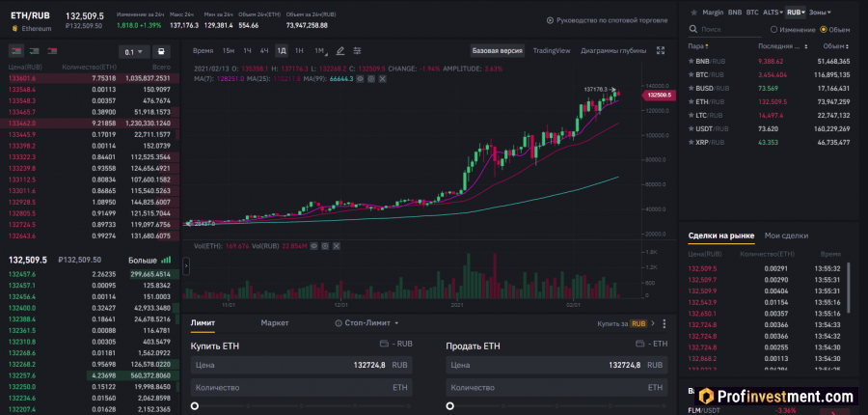The width and height of the screenshot is (868, 415).
Task: Open the Мои сделки tab
Action: [x=786, y=235]
